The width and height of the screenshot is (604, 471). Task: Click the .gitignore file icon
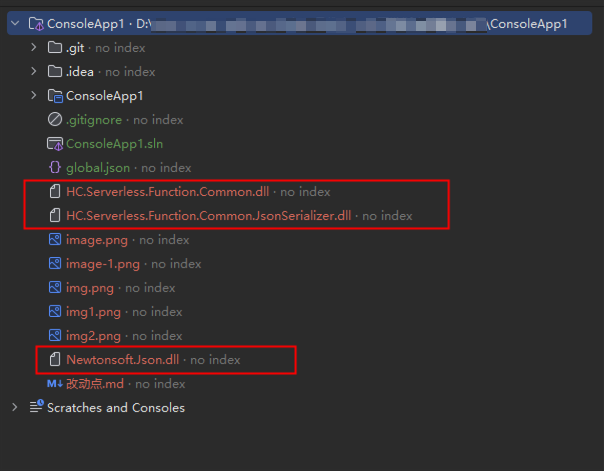click(x=55, y=119)
